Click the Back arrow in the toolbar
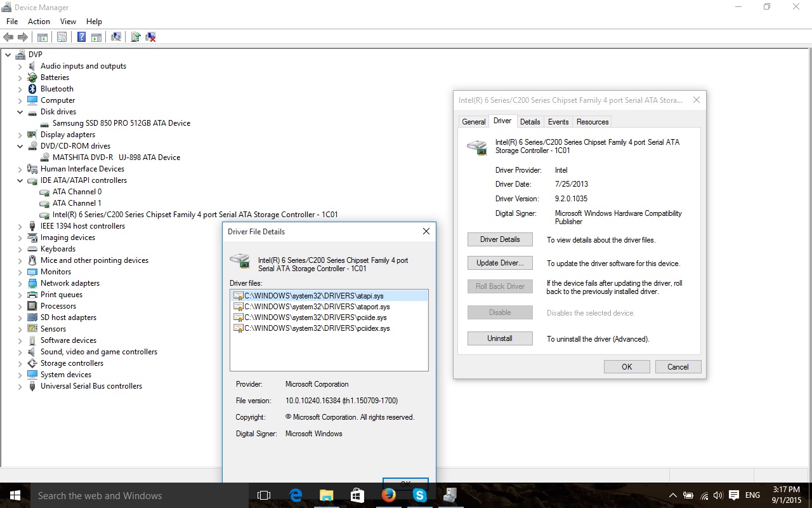Screen dimensions: 812x508 (8, 37)
